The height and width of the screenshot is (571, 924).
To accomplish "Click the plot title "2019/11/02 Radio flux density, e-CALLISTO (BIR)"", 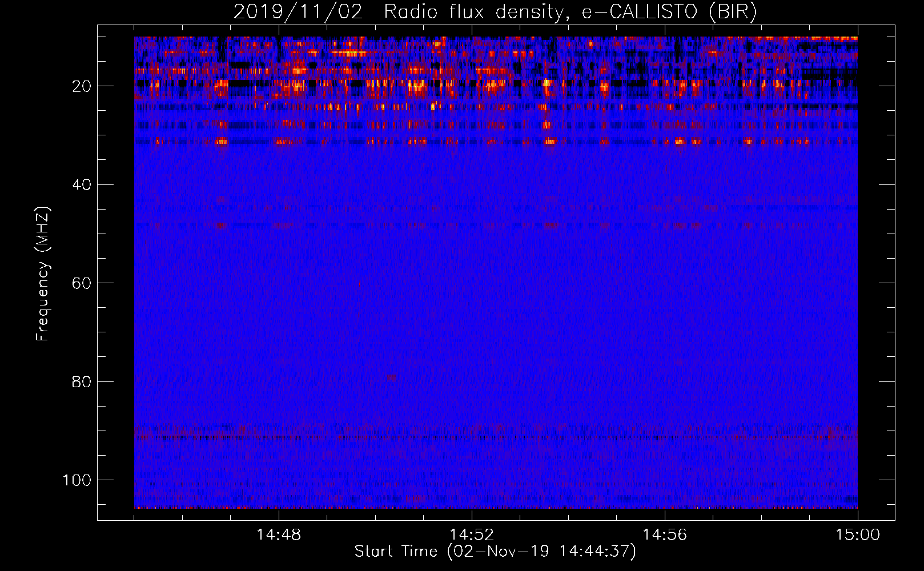I will click(495, 12).
